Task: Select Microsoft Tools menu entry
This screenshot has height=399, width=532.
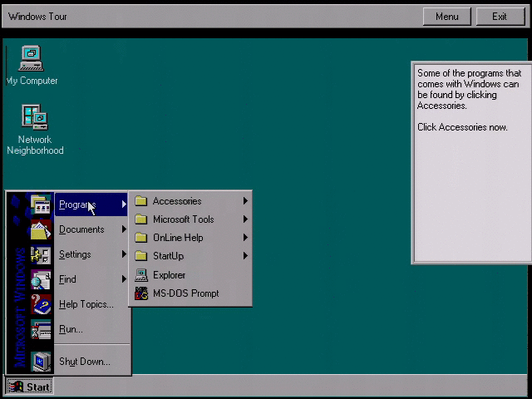Action: (x=190, y=219)
